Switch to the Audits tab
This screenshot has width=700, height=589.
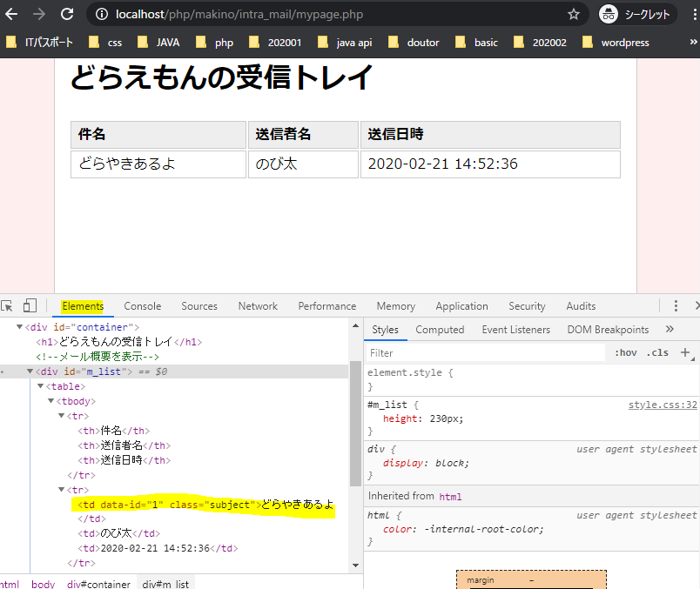pos(581,306)
